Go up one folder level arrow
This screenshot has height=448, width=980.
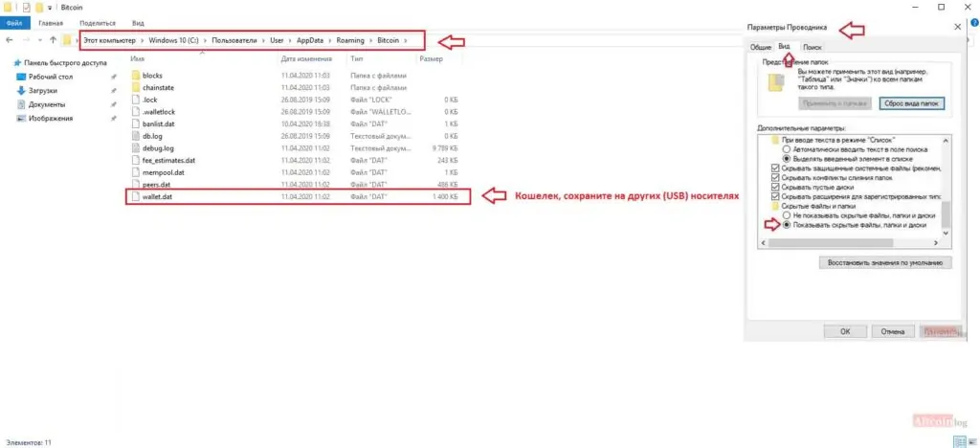coord(54,40)
